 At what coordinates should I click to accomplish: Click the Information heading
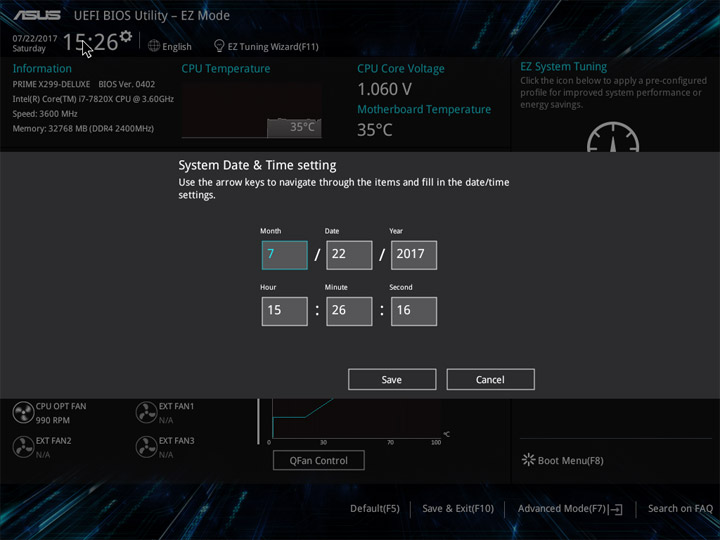point(42,68)
